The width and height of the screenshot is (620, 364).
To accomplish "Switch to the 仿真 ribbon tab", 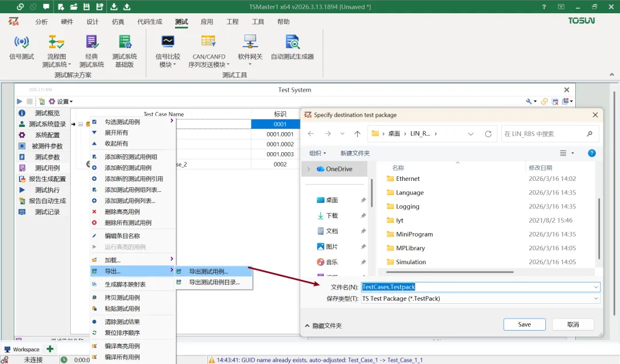I will (118, 22).
